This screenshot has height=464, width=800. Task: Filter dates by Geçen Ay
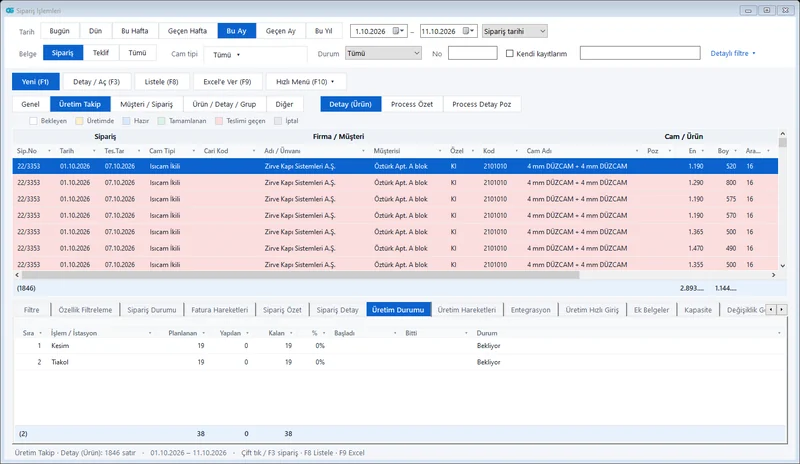(x=281, y=31)
